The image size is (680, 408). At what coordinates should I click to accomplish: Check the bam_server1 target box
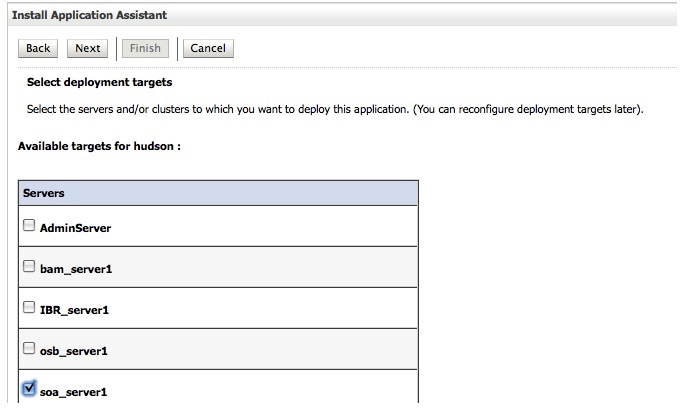pos(29,267)
